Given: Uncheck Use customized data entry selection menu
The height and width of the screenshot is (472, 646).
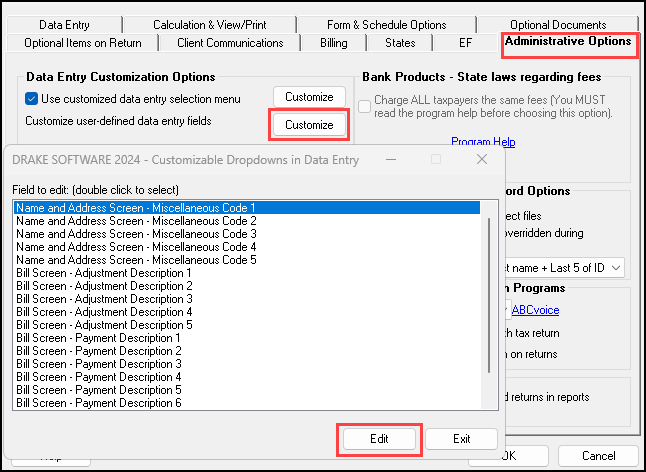Looking at the screenshot, I should (32, 98).
